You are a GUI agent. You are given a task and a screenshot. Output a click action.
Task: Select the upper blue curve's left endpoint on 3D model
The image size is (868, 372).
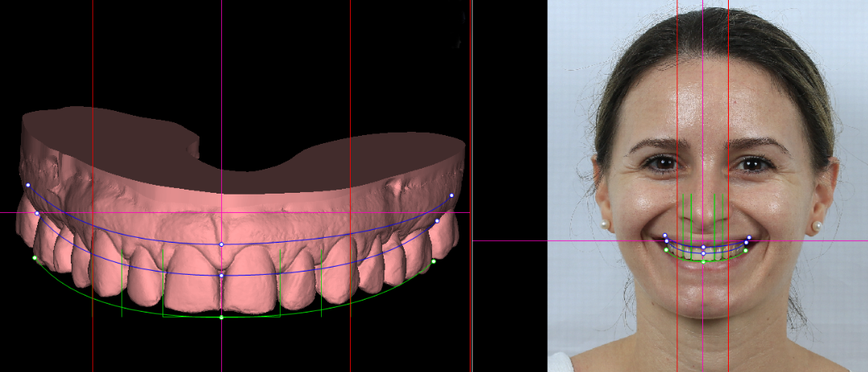point(27,185)
